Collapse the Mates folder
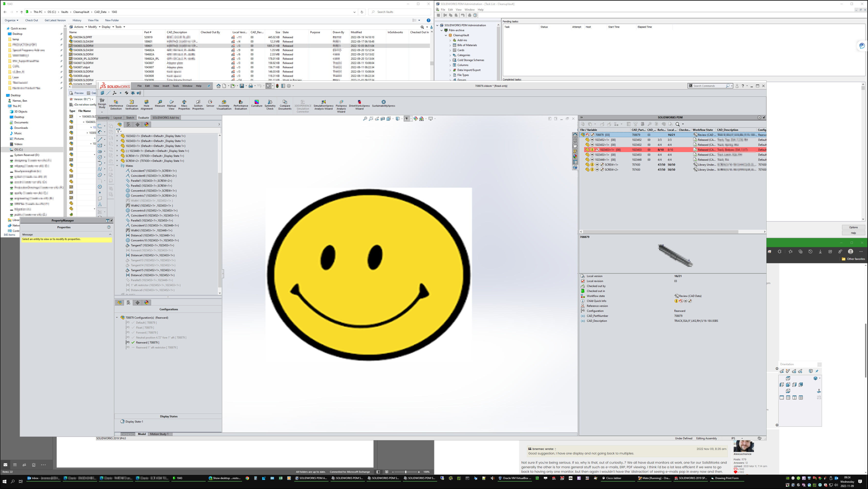This screenshot has width=868, height=489. 117,166
